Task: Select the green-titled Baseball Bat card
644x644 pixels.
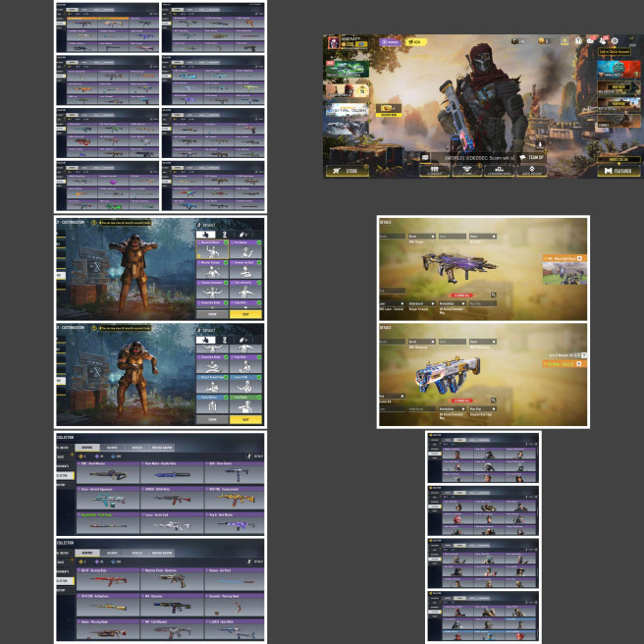Action: click(108, 523)
